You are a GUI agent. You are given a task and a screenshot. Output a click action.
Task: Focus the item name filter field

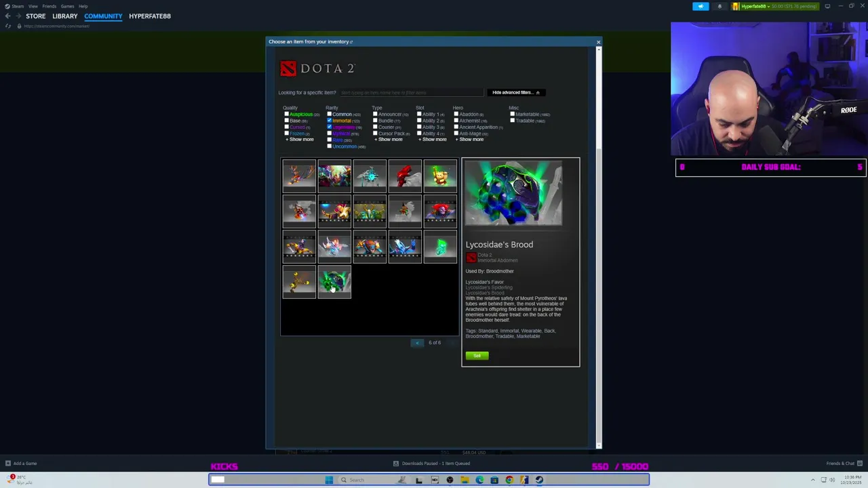(411, 93)
